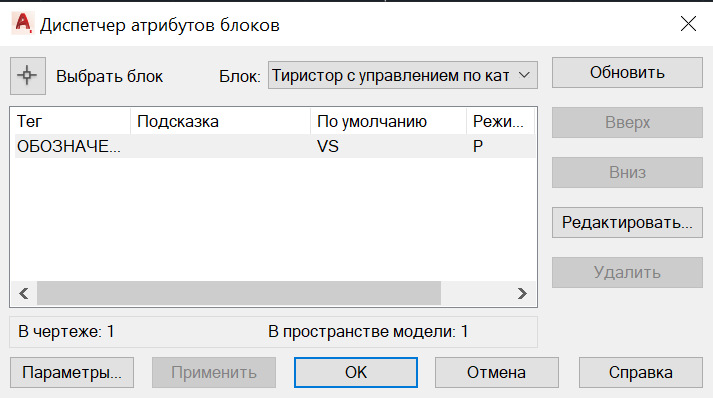
Task: Click the По умолчанию column header
Action: tap(389, 121)
